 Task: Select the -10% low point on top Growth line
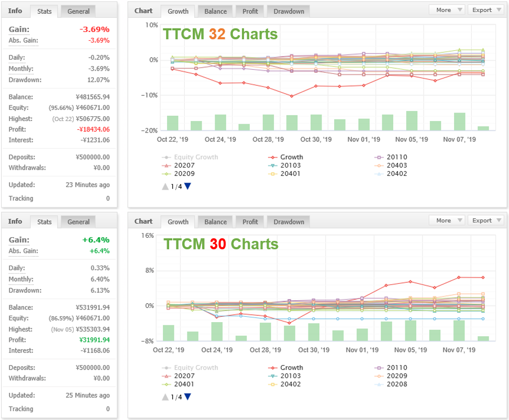292,96
